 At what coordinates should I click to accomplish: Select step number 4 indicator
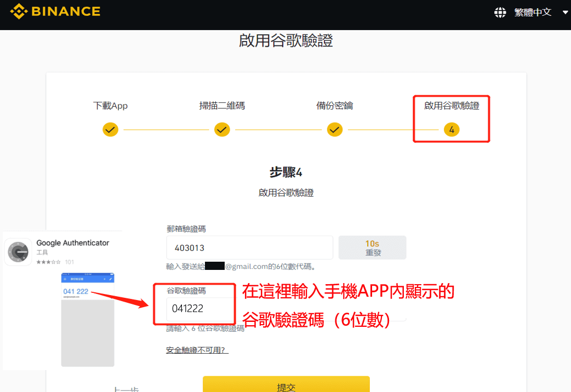click(x=451, y=130)
